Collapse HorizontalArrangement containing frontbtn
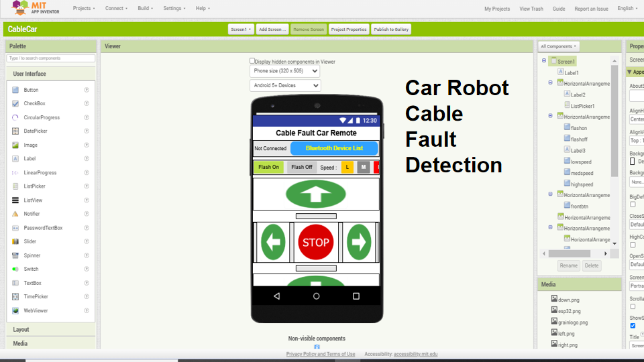The image size is (644, 362). pos(550,194)
